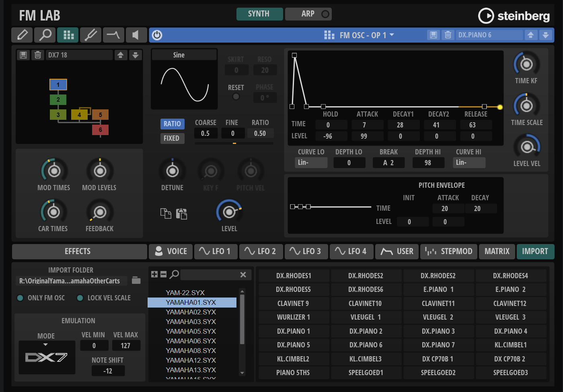Click the COARSE 0.5 value field
The image size is (563, 392).
coord(205,133)
